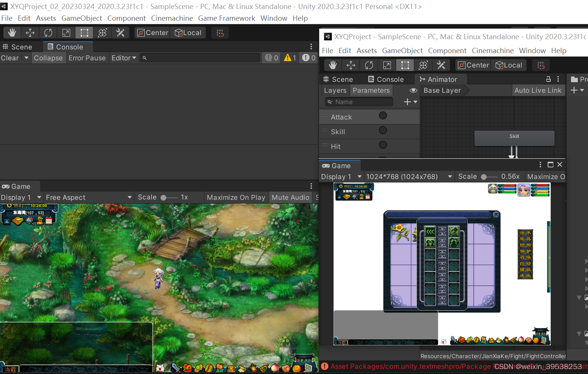Toggle console info message filter
588x374 pixels.
[x=271, y=58]
